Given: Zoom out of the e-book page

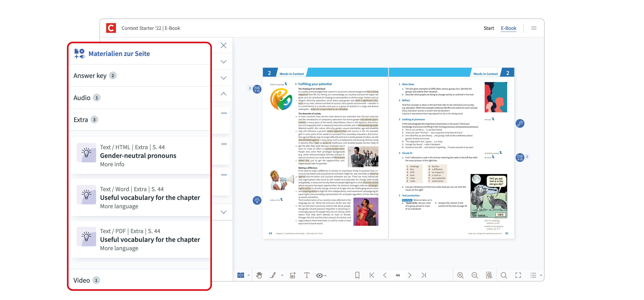Looking at the screenshot, I should click(474, 275).
